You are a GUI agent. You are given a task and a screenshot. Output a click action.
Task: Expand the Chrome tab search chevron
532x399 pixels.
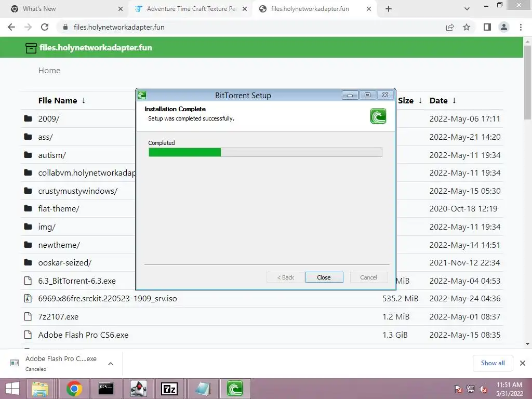tap(467, 9)
